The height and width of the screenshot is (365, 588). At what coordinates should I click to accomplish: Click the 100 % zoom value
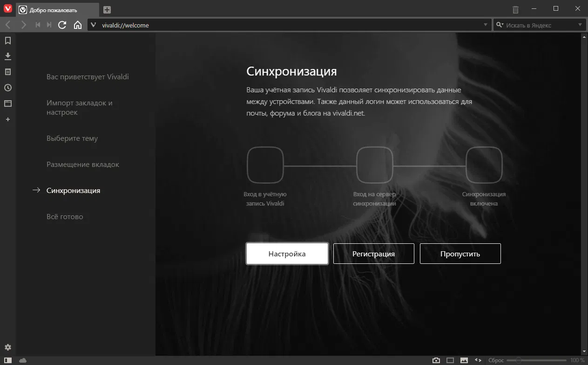click(x=577, y=360)
